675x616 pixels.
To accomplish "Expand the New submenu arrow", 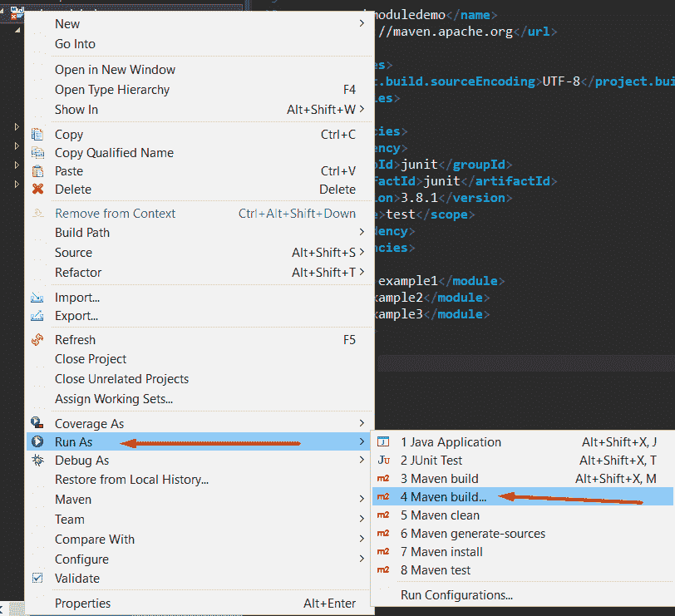I will coord(362,23).
